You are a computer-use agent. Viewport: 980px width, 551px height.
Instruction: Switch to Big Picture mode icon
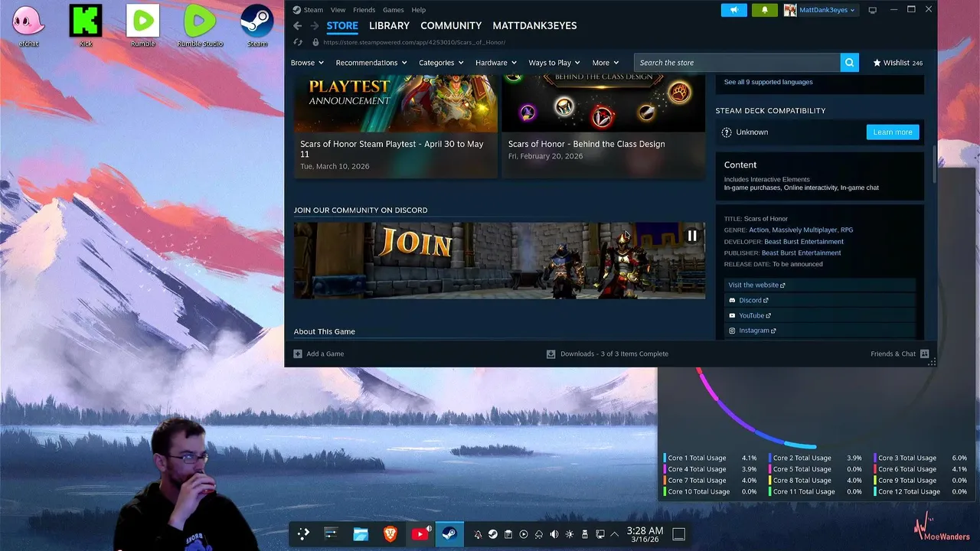point(872,10)
